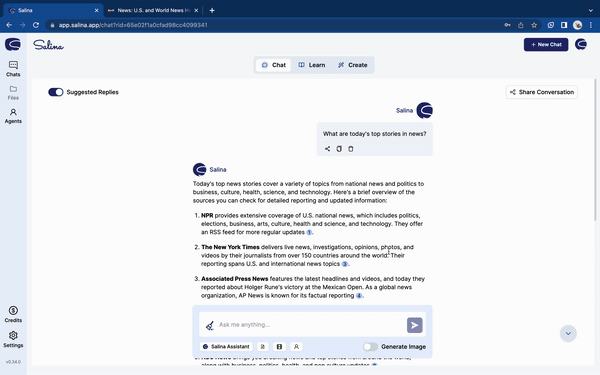Open citation 1 after the NPR paragraph
600x375 pixels.
pyautogui.click(x=309, y=232)
